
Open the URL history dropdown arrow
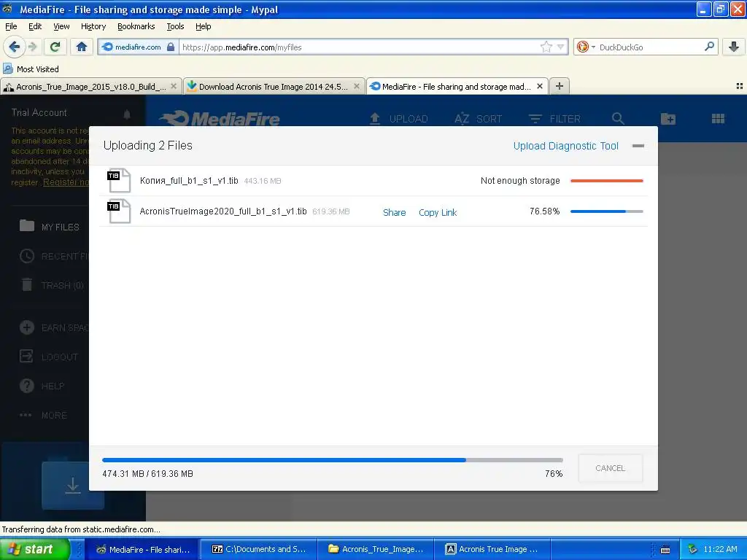[x=561, y=47]
